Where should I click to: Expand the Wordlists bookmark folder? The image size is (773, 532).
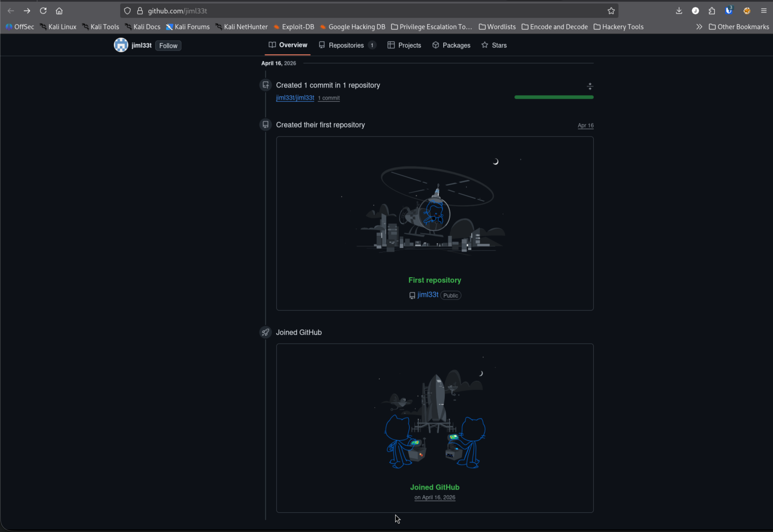497,27
